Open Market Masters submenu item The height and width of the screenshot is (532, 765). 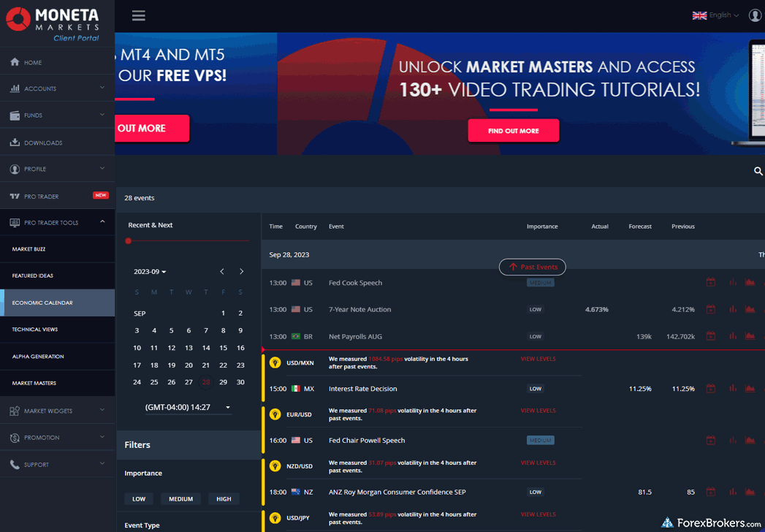pyautogui.click(x=57, y=383)
